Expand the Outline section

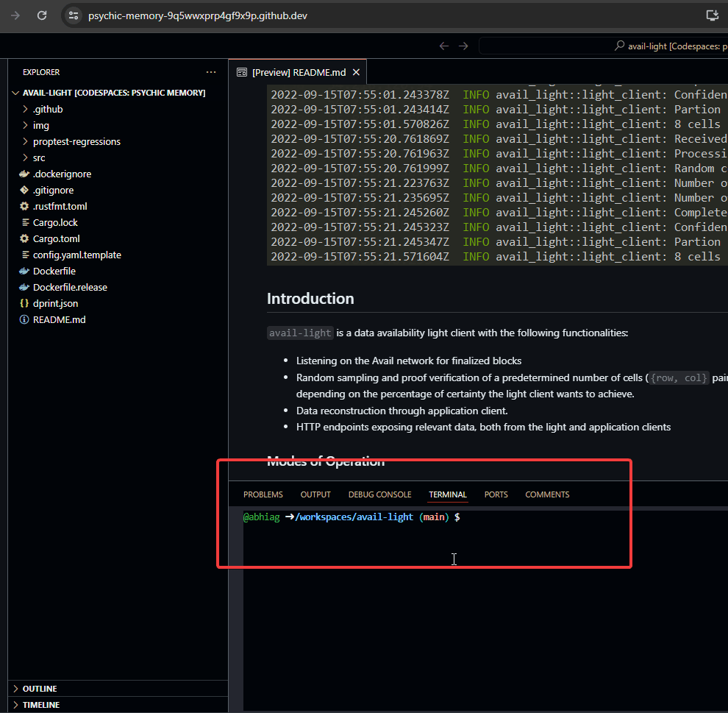tap(40, 689)
